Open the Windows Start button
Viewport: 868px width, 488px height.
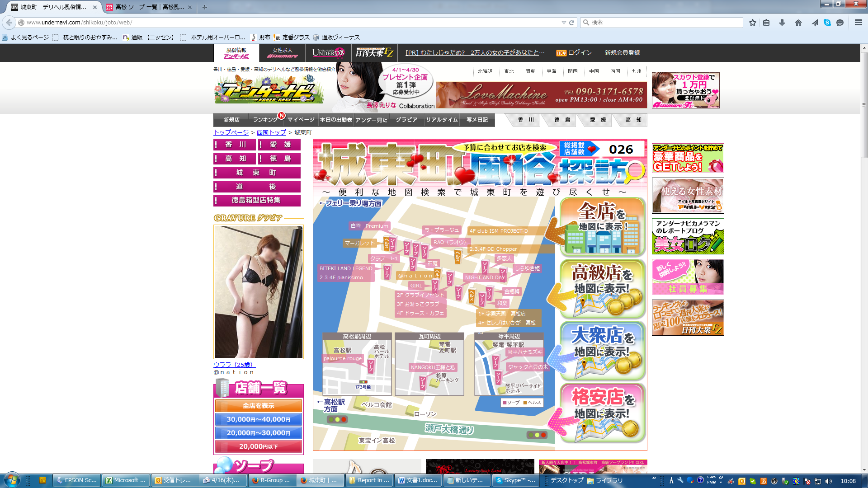[12, 480]
